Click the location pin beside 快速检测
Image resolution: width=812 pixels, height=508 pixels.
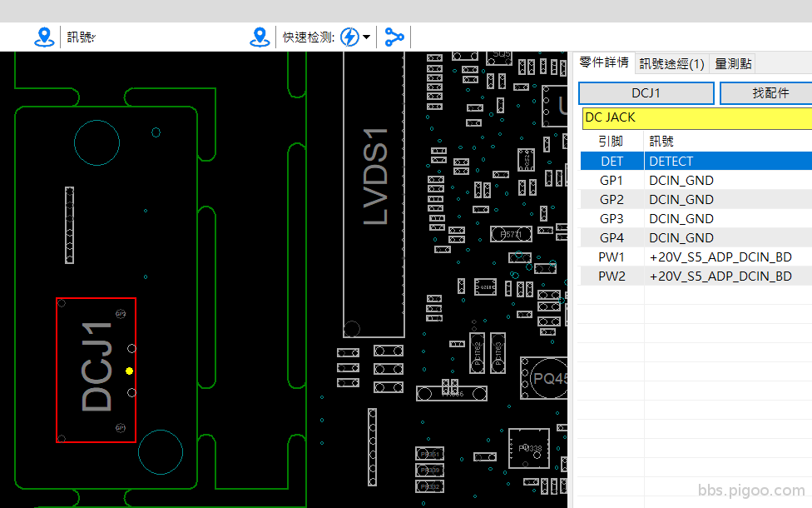pyautogui.click(x=260, y=37)
